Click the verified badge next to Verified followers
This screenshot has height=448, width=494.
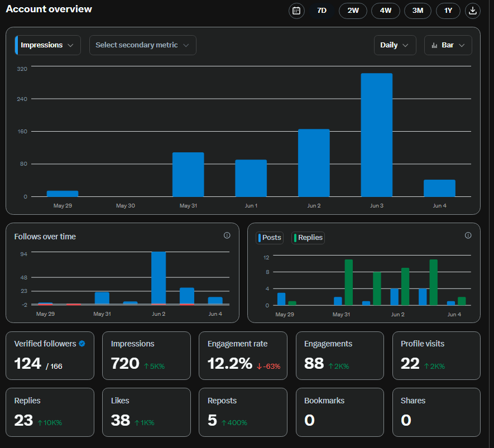click(x=82, y=344)
